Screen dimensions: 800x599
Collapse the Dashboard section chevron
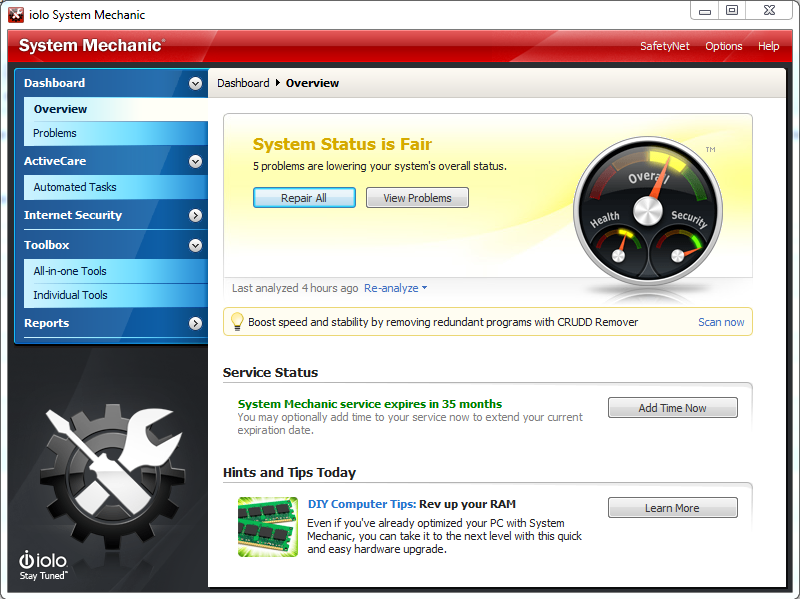click(195, 83)
